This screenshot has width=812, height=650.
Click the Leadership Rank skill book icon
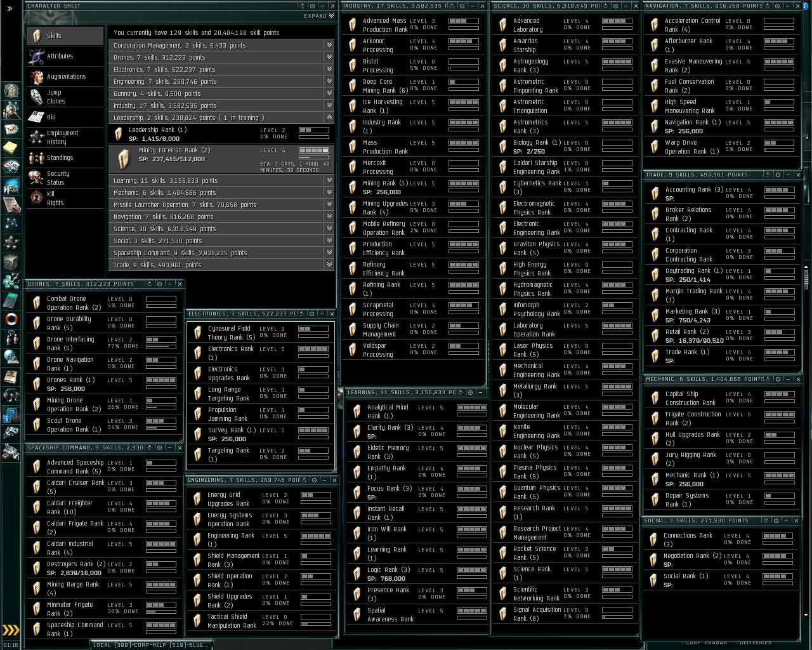tap(119, 134)
